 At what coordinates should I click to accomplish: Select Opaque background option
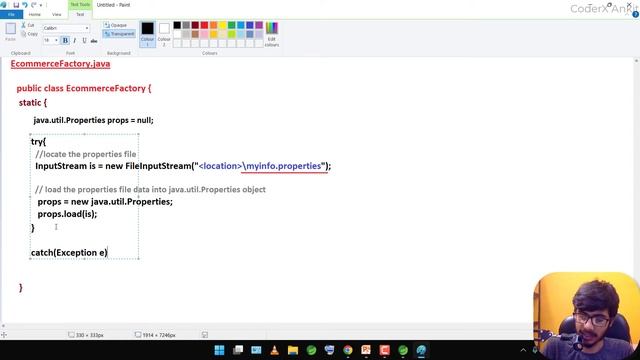coord(115,25)
